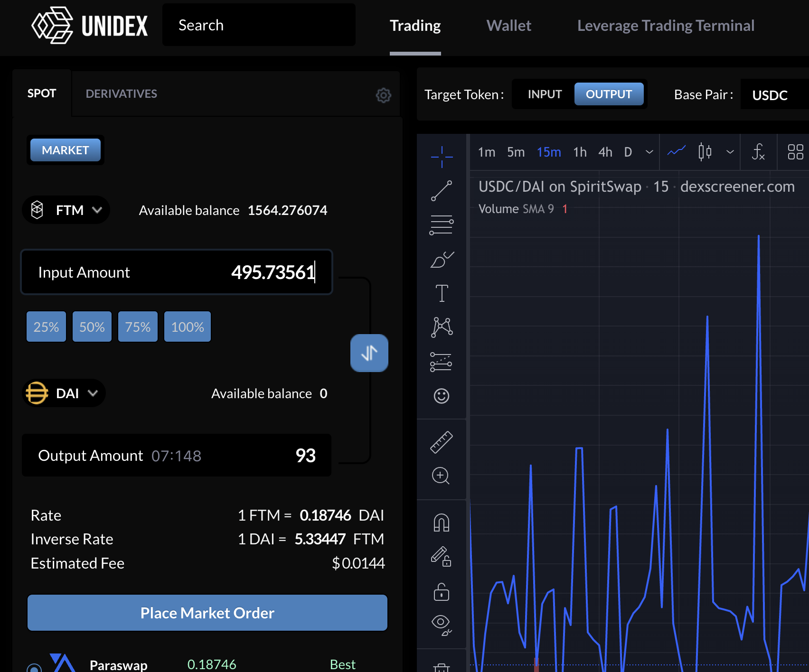Switch chart to line style
Image resolution: width=809 pixels, height=672 pixels.
point(677,152)
